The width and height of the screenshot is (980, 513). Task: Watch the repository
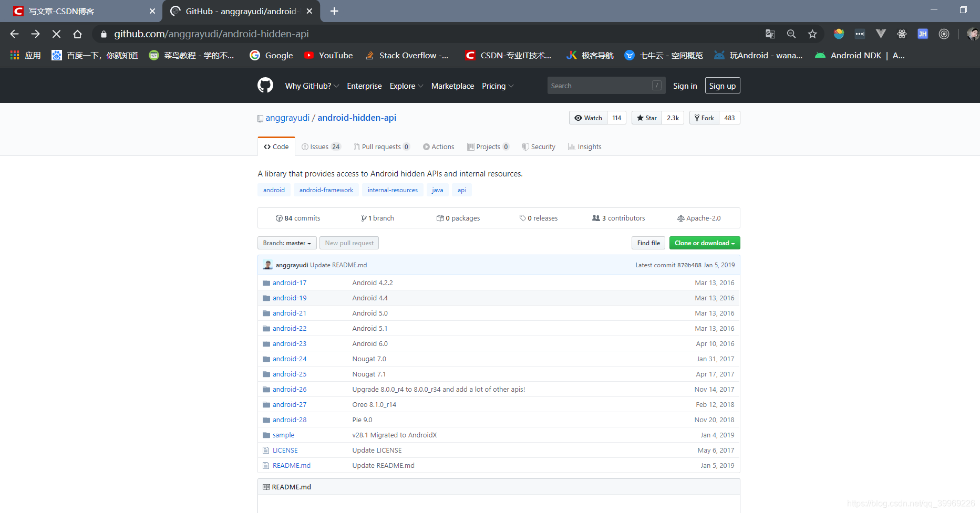pos(587,118)
